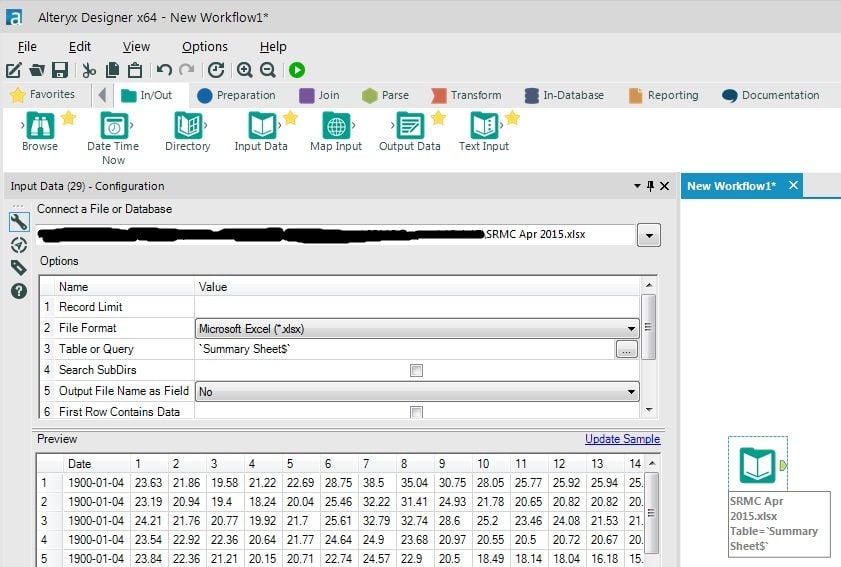Switch to the In/Out tool category
This screenshot has height=567, width=841.
146,95
